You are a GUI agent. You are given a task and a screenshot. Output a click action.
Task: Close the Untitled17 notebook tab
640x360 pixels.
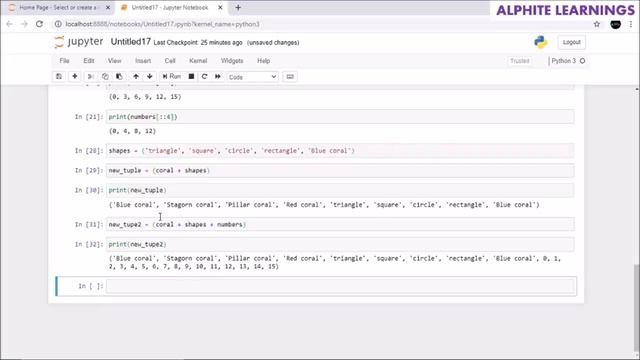tap(220, 8)
